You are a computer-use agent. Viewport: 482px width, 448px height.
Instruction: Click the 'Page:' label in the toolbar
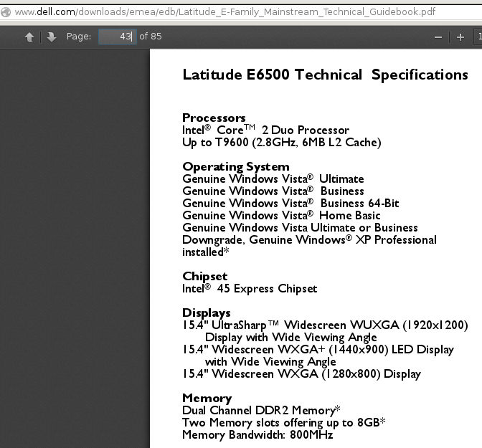coord(79,37)
